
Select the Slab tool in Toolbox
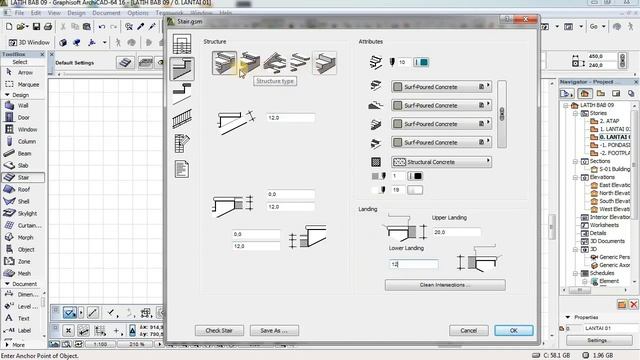23,165
